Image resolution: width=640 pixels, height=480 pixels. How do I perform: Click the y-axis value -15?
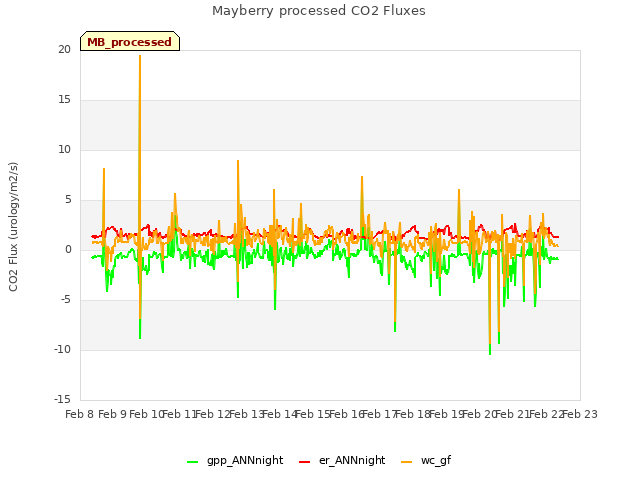(62, 399)
